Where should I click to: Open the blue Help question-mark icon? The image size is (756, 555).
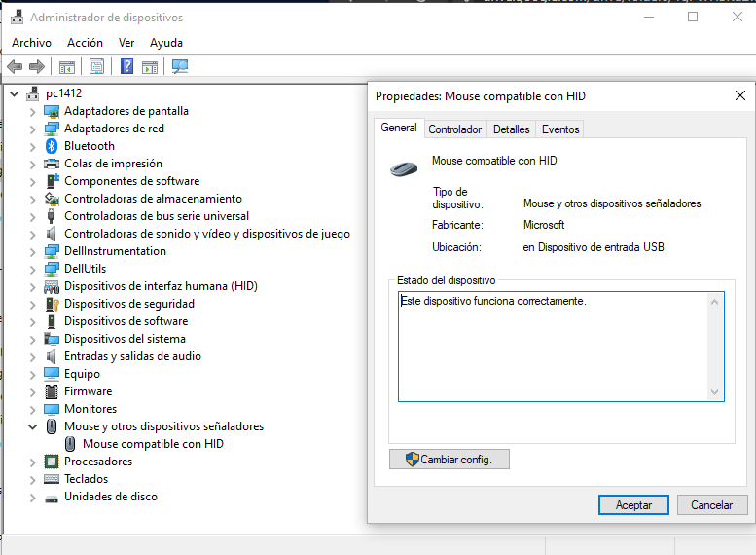(126, 66)
